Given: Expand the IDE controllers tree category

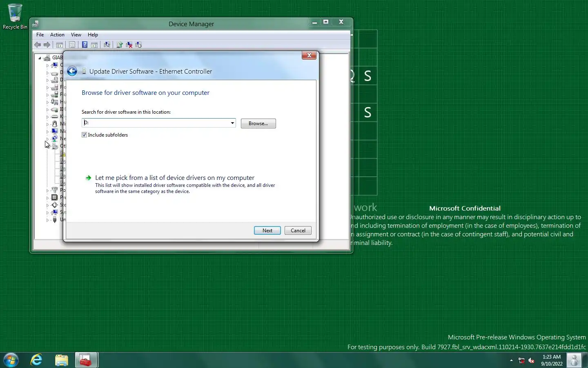Looking at the screenshot, I should [x=47, y=110].
